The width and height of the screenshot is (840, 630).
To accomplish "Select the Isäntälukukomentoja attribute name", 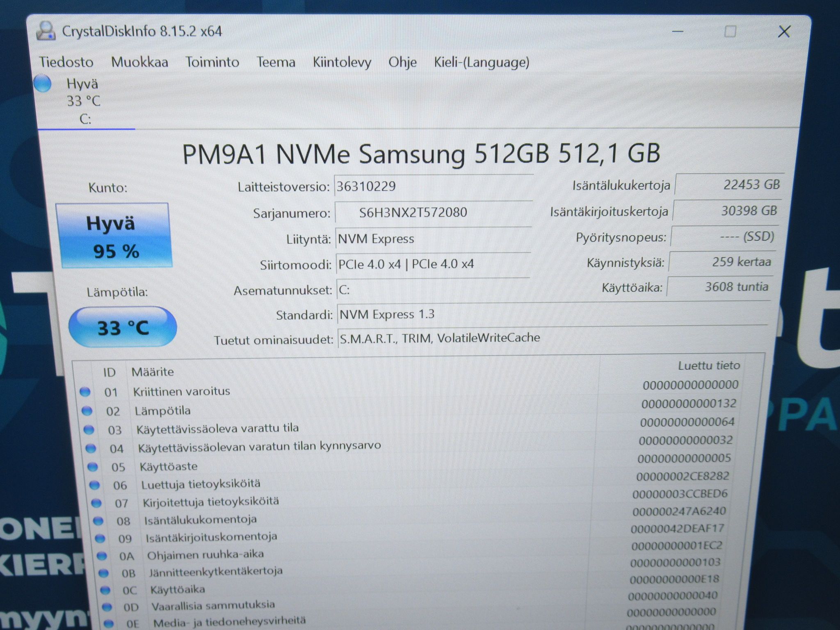I will (201, 520).
